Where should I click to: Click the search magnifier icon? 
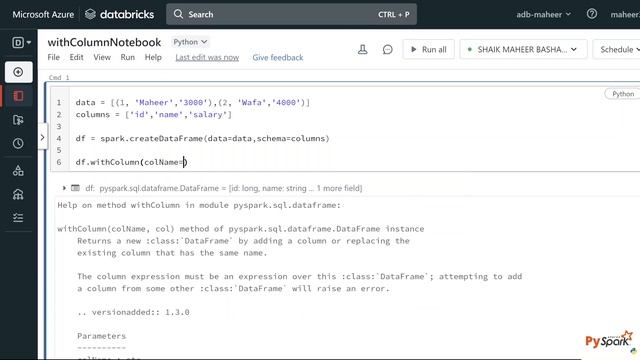tap(178, 14)
